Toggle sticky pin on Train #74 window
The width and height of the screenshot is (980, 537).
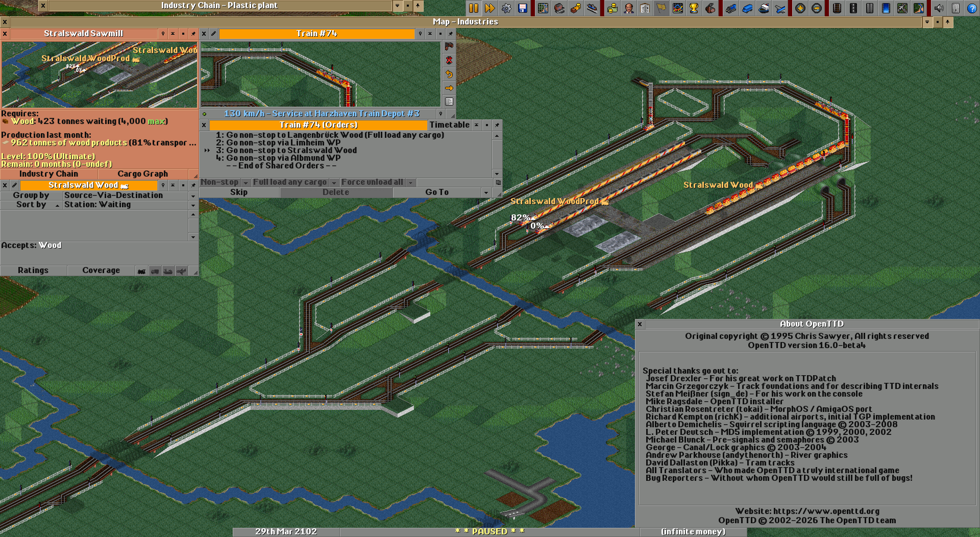[x=451, y=34]
